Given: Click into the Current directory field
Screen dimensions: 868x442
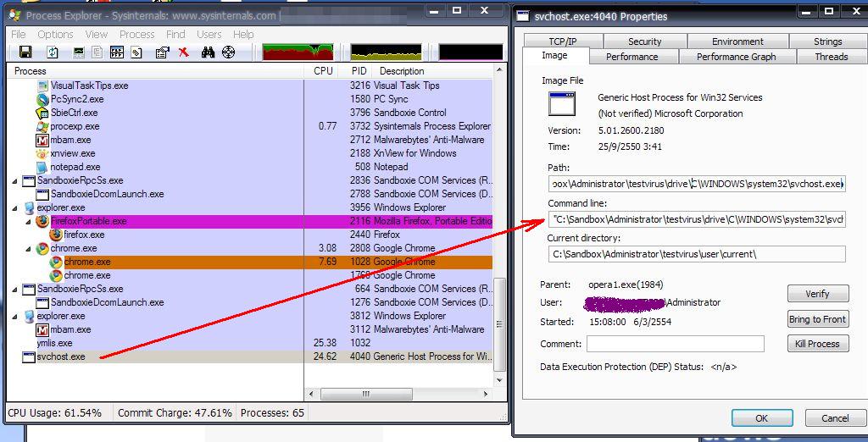Looking at the screenshot, I should 697,254.
